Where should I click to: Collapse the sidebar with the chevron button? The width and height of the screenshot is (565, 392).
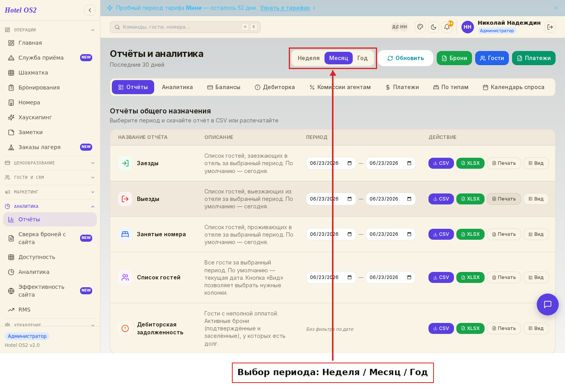tap(90, 10)
